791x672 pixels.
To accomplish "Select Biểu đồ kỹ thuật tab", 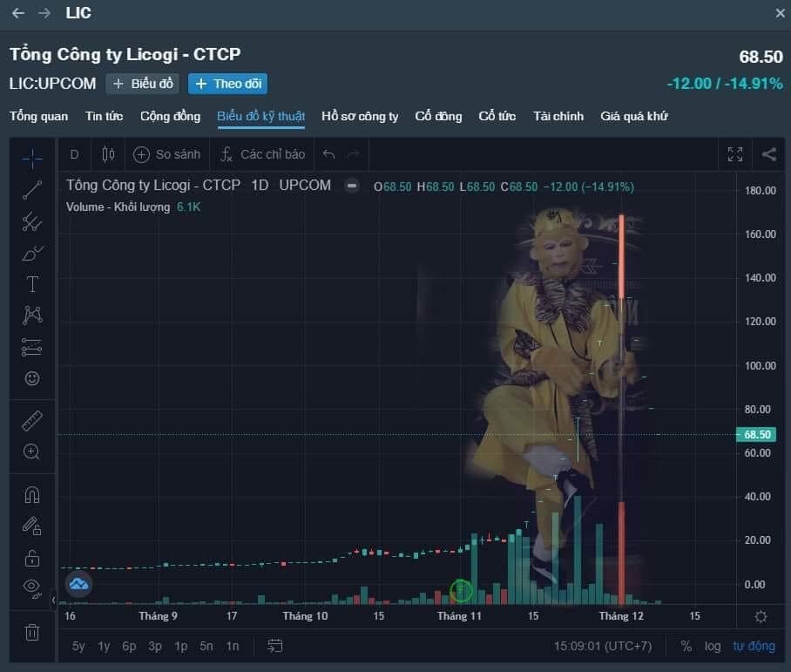I will coord(260,116).
